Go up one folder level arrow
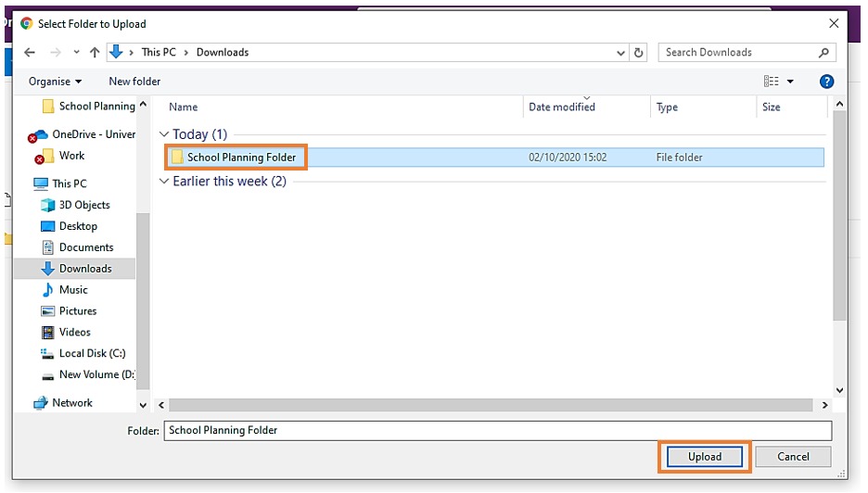 tap(95, 53)
